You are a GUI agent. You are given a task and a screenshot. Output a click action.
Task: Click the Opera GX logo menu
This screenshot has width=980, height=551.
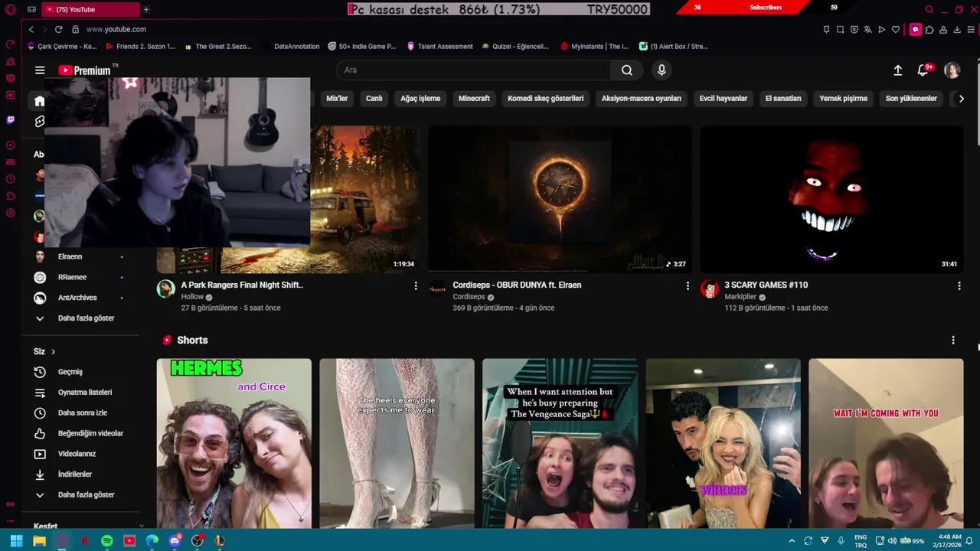(x=10, y=9)
